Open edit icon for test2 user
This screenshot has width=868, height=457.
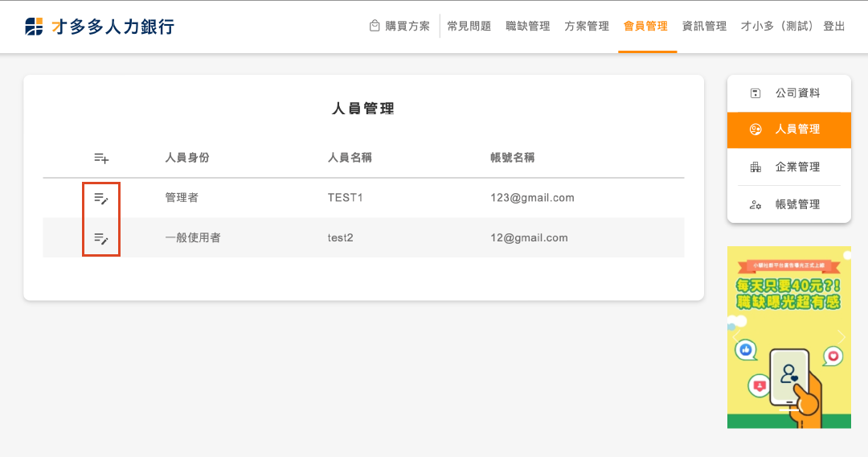coord(101,238)
